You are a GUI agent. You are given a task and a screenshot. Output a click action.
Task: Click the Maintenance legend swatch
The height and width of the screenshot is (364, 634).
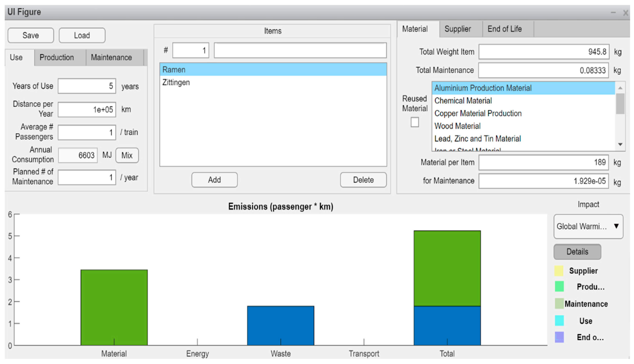tap(559, 304)
